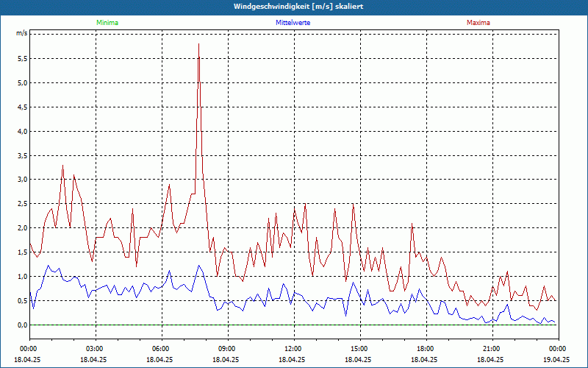Click the 21:00 time label
This screenshot has width=588, height=368.
coord(492,349)
